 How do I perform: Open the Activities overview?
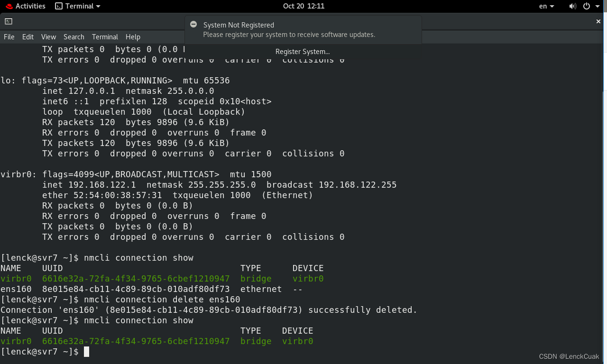[x=26, y=6]
